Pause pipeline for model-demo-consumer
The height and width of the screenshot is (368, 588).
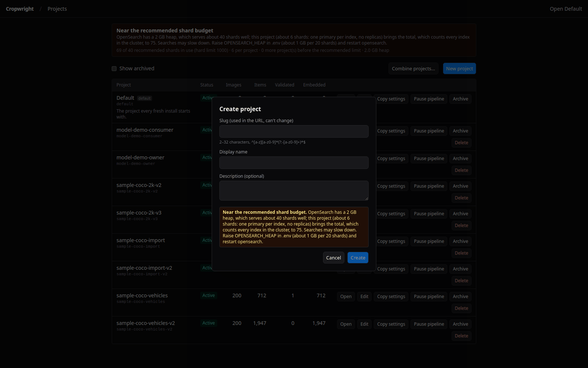tap(429, 131)
